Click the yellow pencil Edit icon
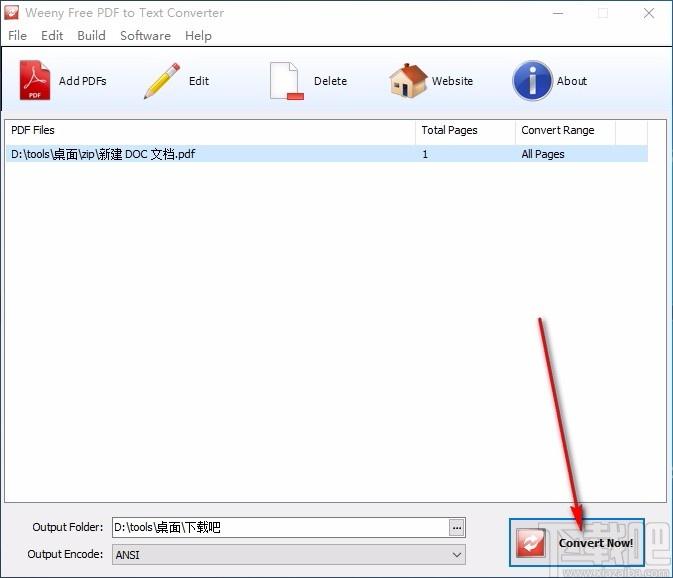 (x=162, y=81)
